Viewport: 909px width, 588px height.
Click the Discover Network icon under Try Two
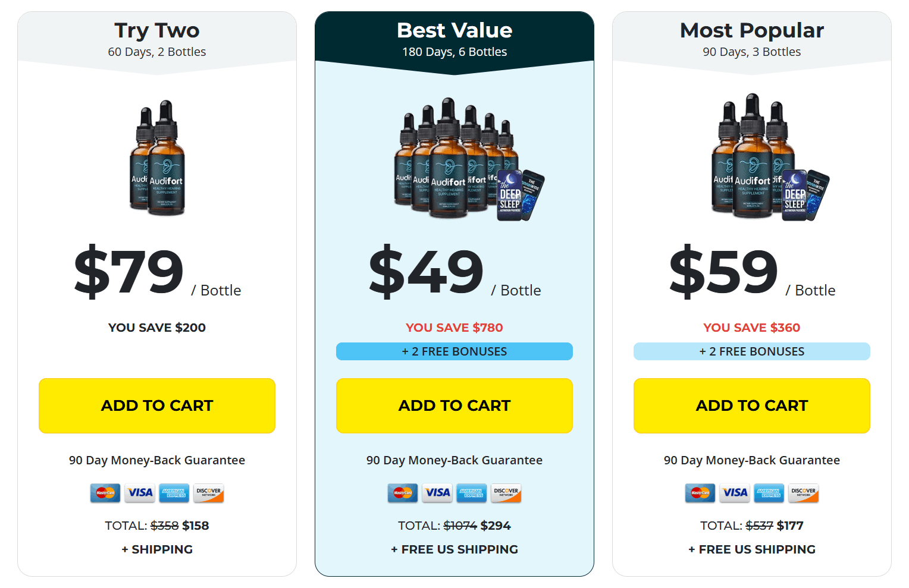tap(208, 493)
